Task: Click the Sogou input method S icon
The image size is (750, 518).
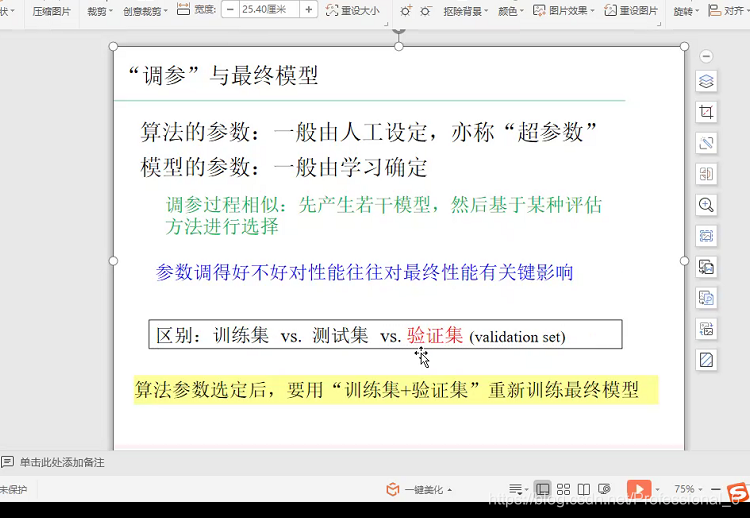Action: tap(738, 493)
